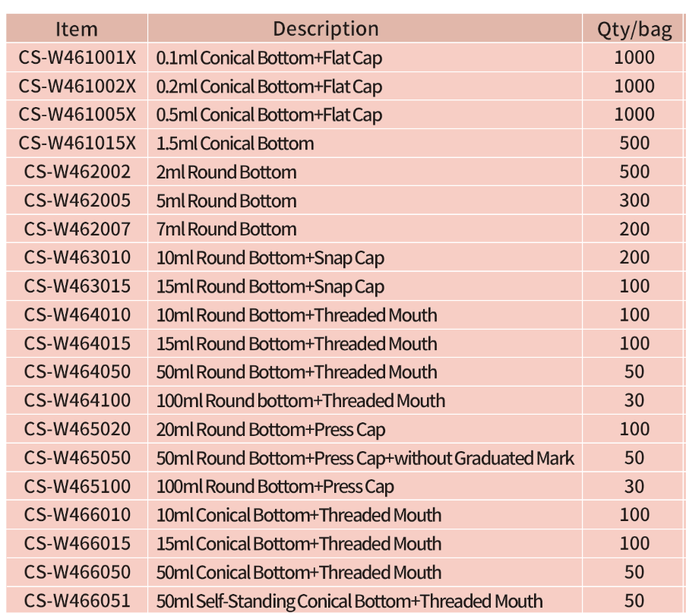Select item code CS-W464050

coord(77,372)
